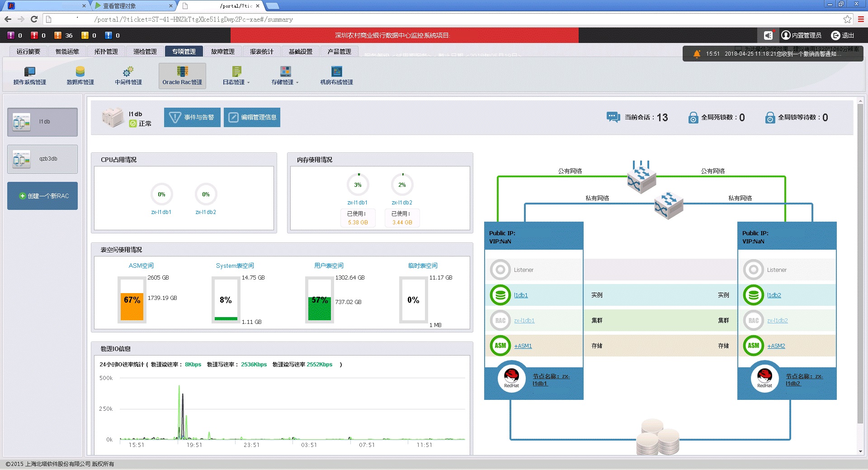Click the 中间件管理 gear icon
The image size is (868, 470).
[128, 71]
